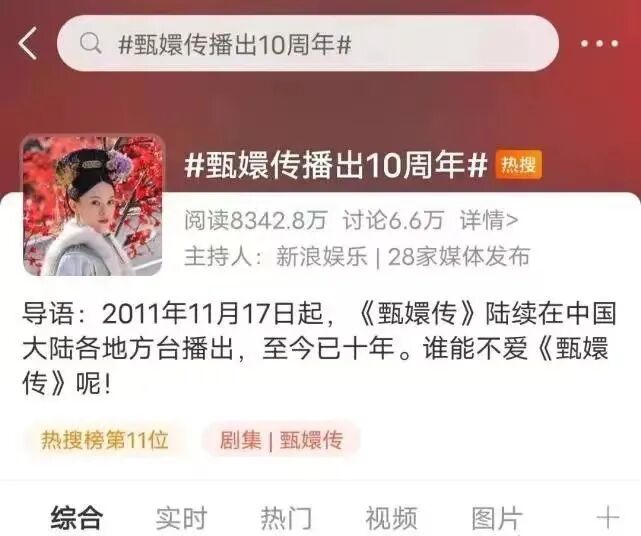641x536 pixels.
Task: Tap the search magnifier icon
Action: tap(90, 43)
